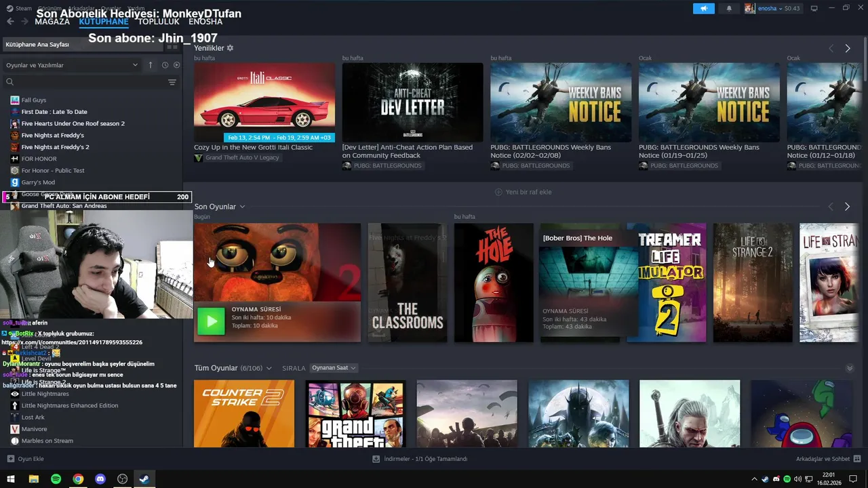Open Windows Start menu

coord(11,479)
